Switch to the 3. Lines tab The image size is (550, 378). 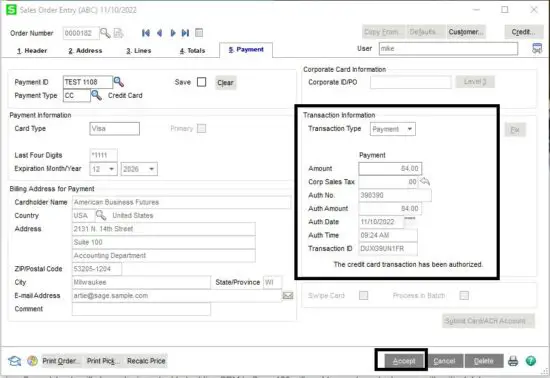pos(139,51)
